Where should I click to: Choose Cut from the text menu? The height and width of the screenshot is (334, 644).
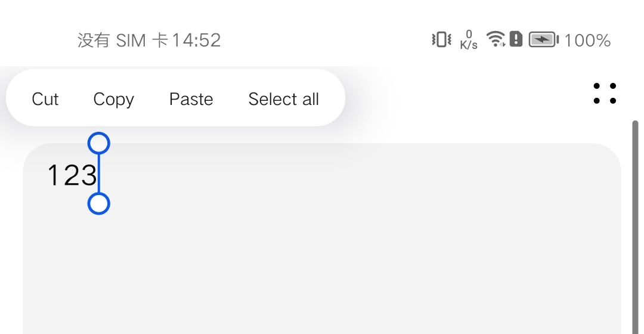point(45,99)
